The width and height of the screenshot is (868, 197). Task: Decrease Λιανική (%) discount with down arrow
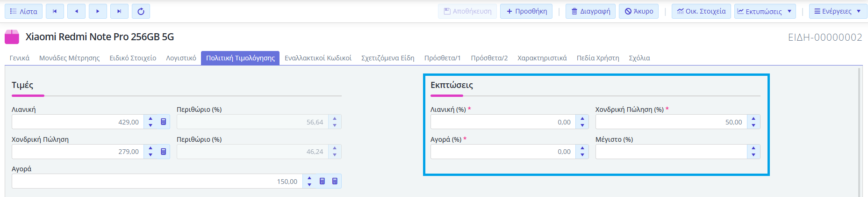click(x=582, y=125)
